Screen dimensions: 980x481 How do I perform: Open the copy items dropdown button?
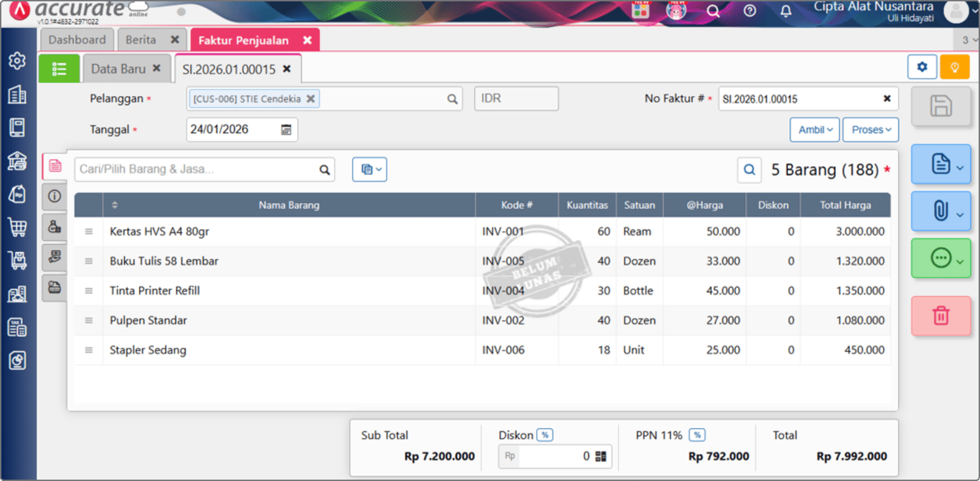tap(369, 169)
